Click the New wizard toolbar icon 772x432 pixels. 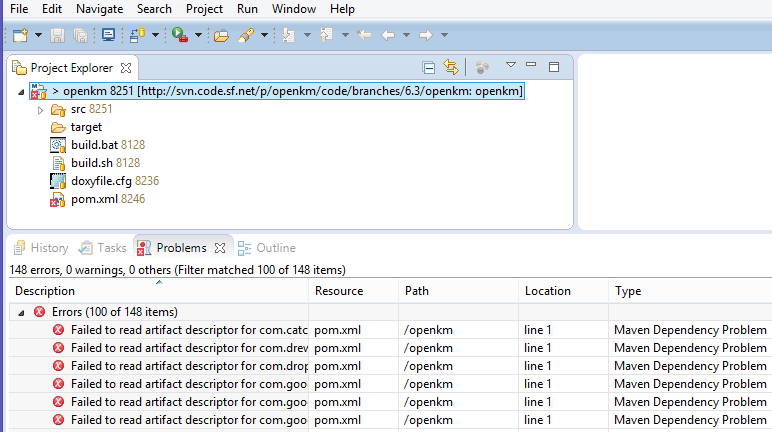20,35
